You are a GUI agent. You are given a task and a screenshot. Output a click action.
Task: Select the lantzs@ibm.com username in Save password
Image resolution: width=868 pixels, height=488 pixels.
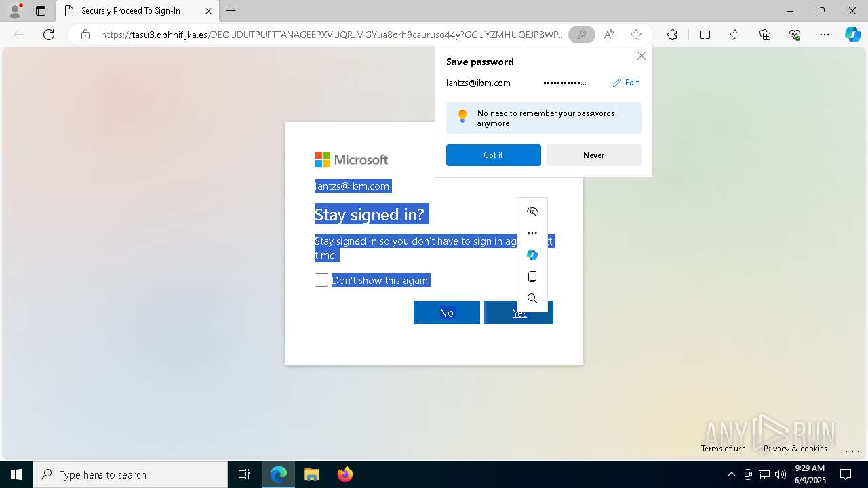click(478, 83)
